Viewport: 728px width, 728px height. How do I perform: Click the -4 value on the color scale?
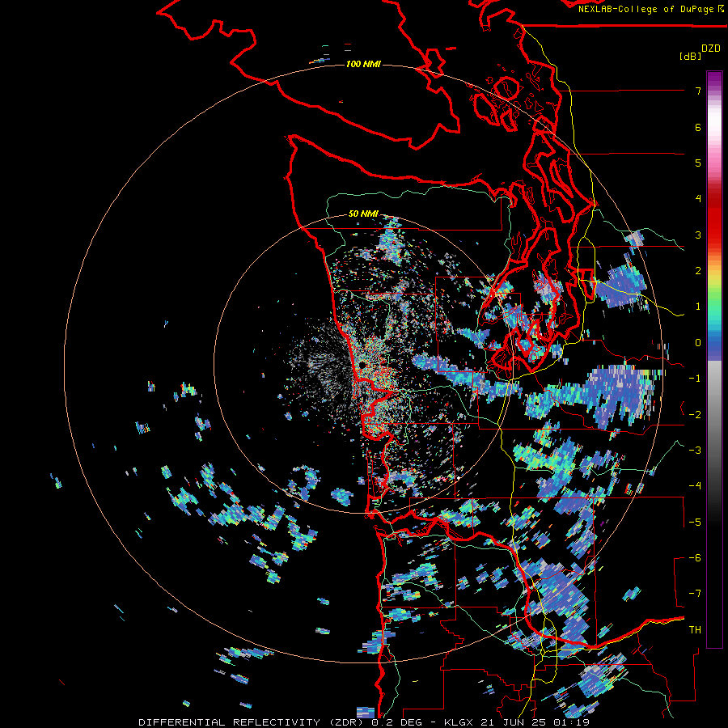tap(695, 485)
